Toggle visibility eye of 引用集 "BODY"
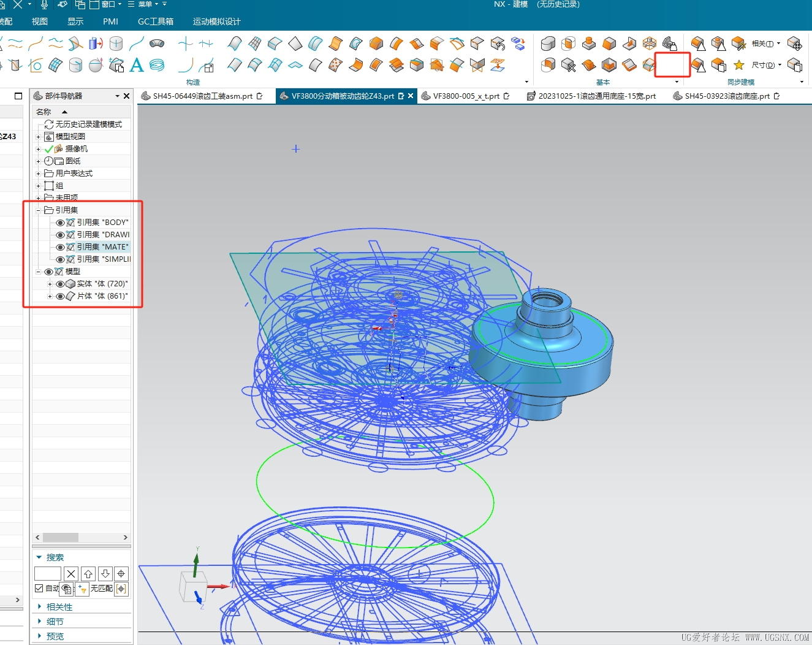The width and height of the screenshot is (812, 645). tap(60, 223)
